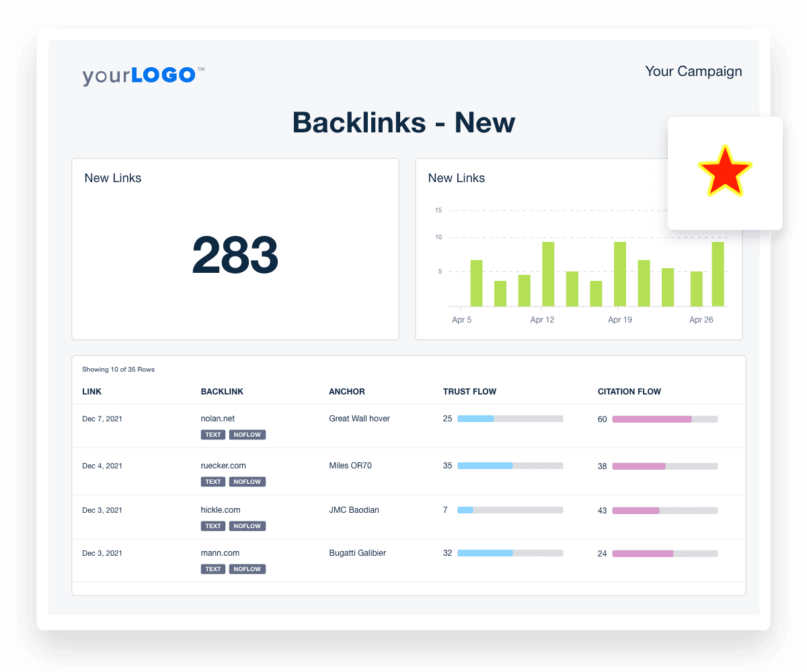The image size is (807, 672).
Task: Click the New Links total showing 283
Action: 235,255
